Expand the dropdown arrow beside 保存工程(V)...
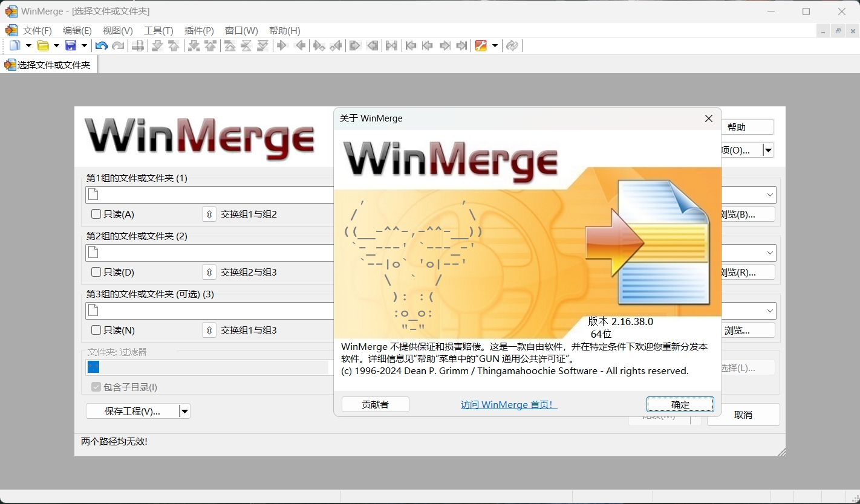 (x=185, y=412)
